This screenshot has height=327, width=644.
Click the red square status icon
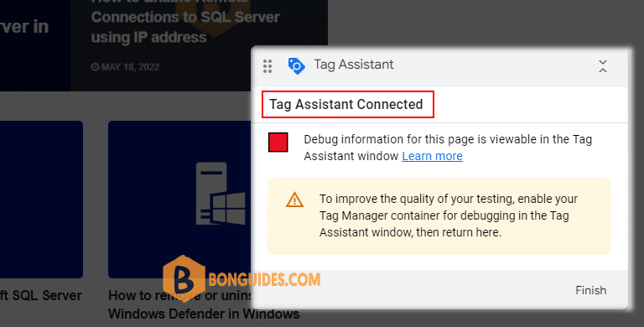coord(278,143)
